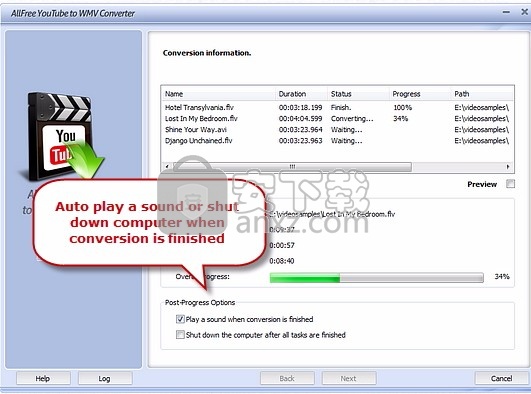Click the Converting... status cell
This screenshot has height=394, width=531.
[352, 119]
